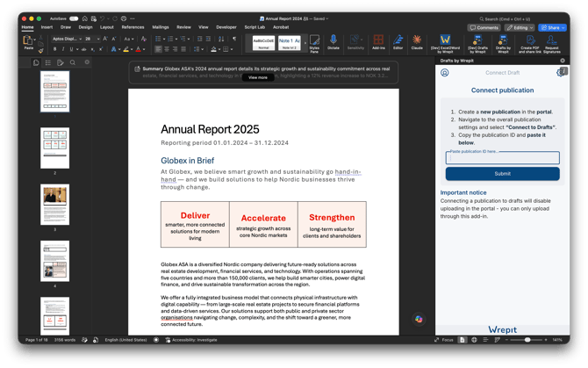The width and height of the screenshot is (588, 368).
Task: Open the borders dropdown arrow
Action: pos(232,49)
